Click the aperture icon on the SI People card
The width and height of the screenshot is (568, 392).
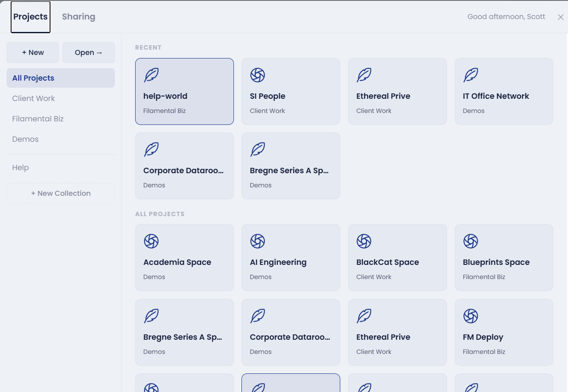[257, 75]
